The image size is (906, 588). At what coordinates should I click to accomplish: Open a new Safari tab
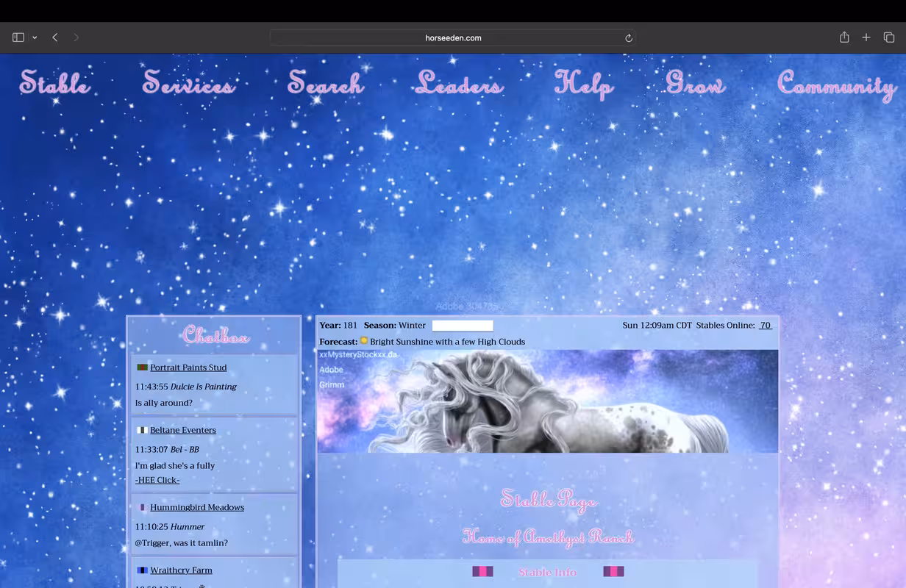pyautogui.click(x=866, y=37)
